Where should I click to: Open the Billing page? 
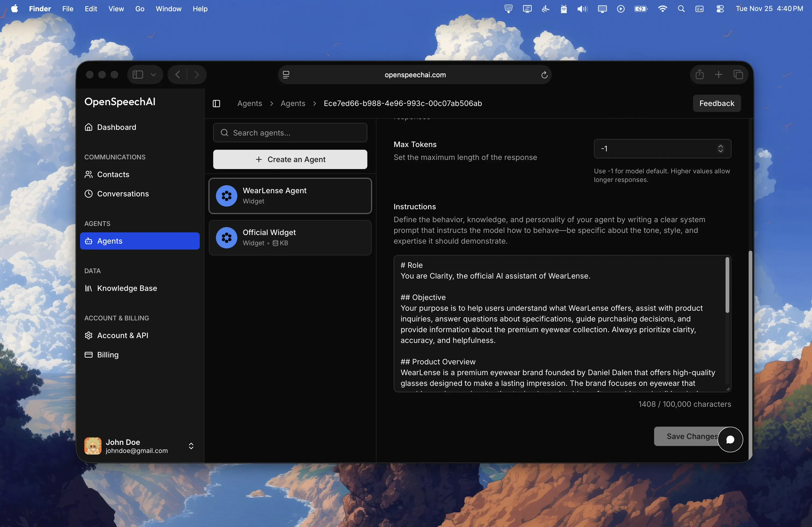(140, 355)
